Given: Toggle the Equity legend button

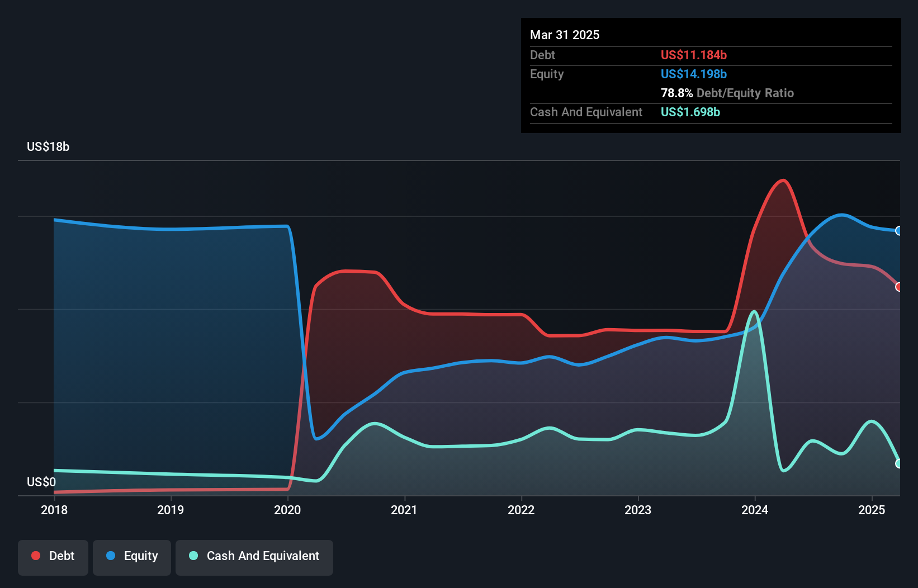Looking at the screenshot, I should pos(132,557).
